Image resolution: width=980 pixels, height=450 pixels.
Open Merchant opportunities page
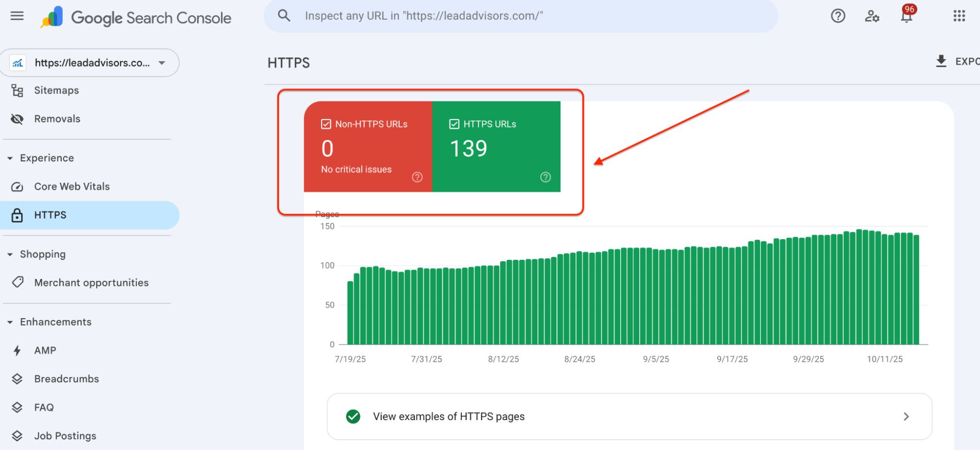(91, 283)
